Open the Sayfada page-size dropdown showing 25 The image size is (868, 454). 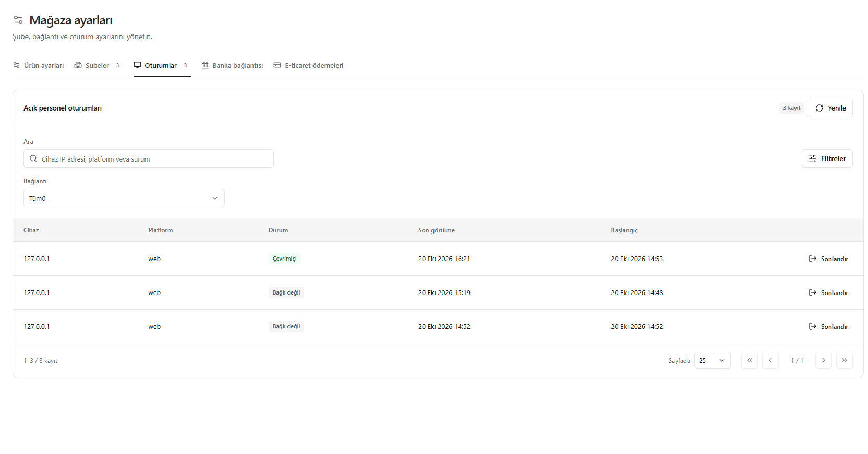(x=713, y=360)
